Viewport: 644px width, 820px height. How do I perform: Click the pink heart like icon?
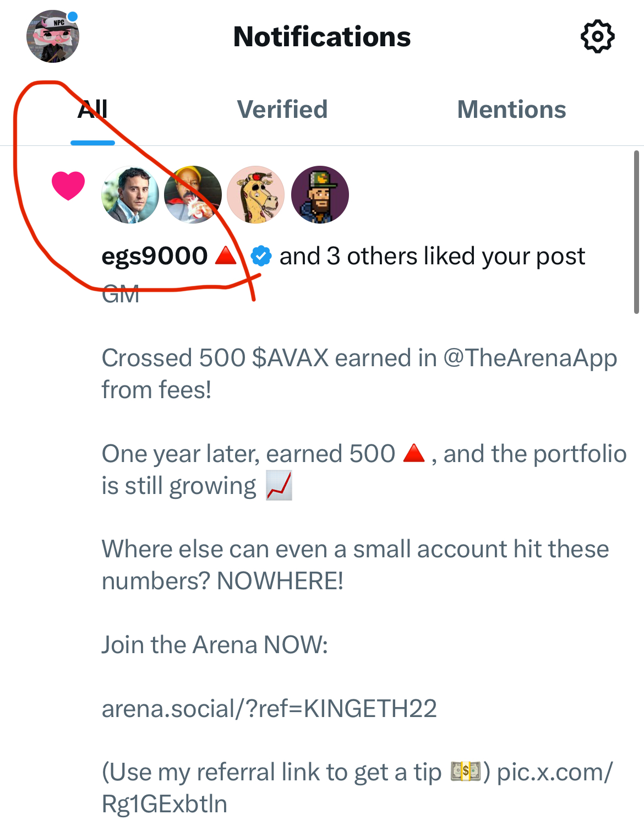coord(68,186)
